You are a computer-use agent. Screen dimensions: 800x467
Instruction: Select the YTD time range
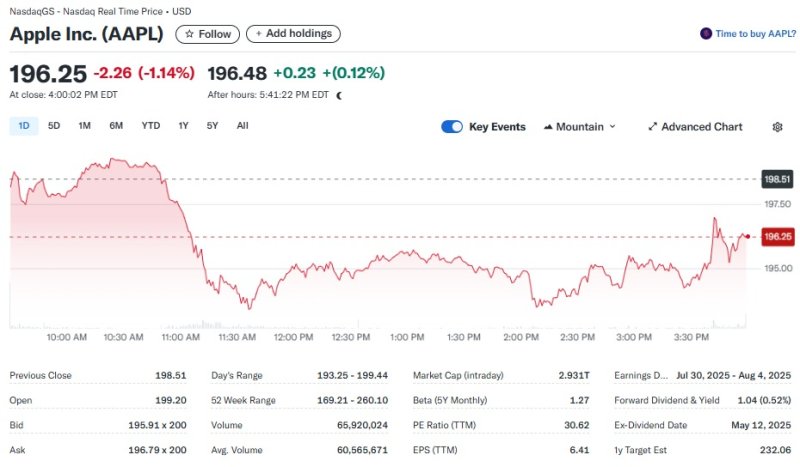point(151,126)
